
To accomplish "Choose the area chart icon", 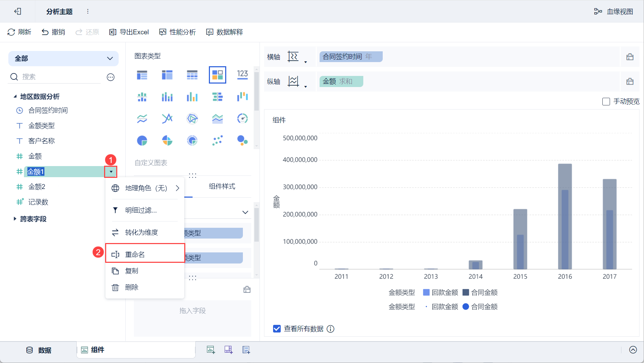I will tap(218, 119).
